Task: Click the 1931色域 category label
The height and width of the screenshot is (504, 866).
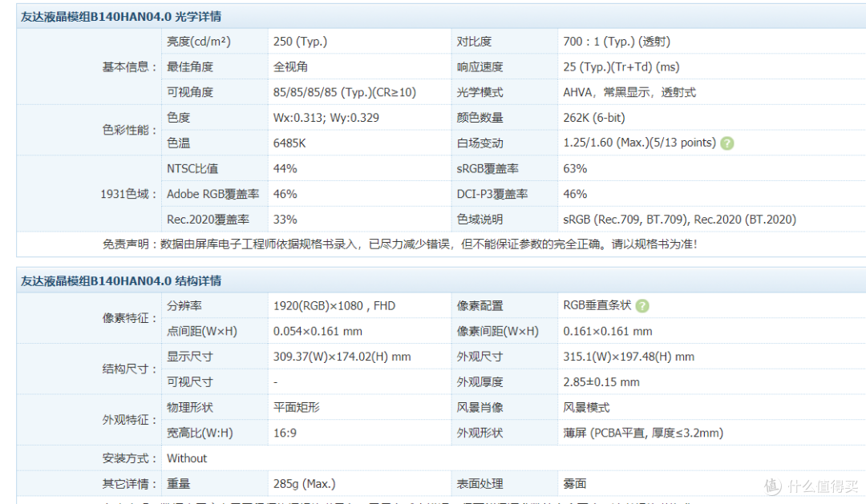Action: click(x=128, y=194)
